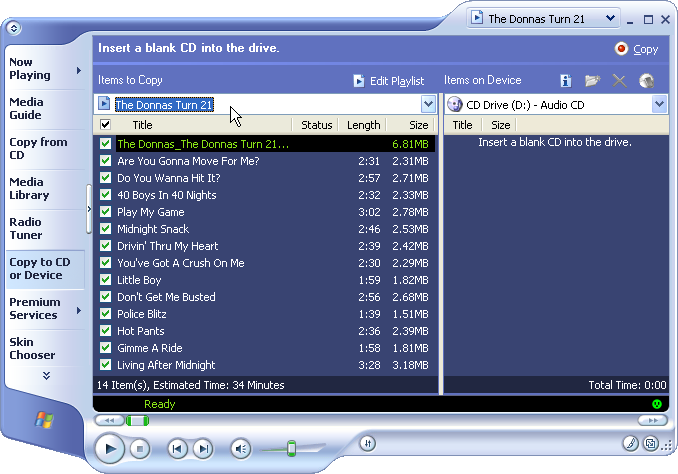Expand Now Playing submenu arrow

(79, 70)
